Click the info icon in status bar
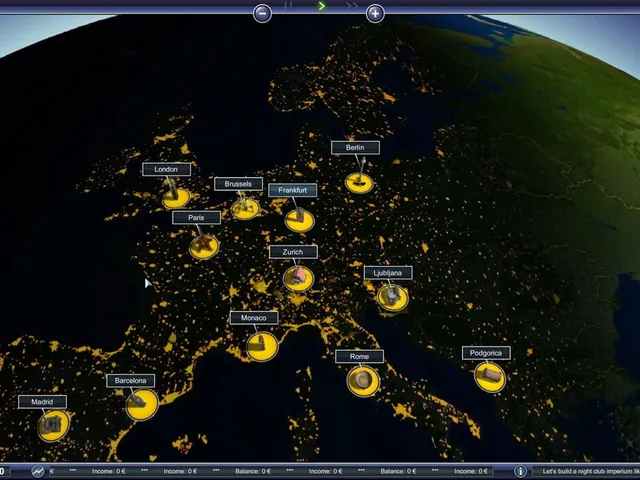This screenshot has width=640, height=480. (x=520, y=471)
